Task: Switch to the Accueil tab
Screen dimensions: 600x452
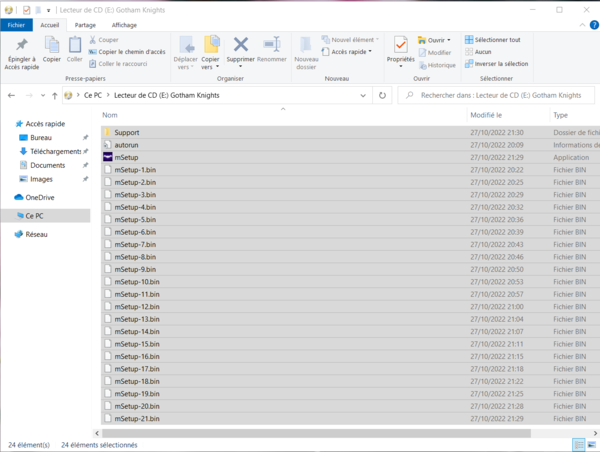Action: 50,25
